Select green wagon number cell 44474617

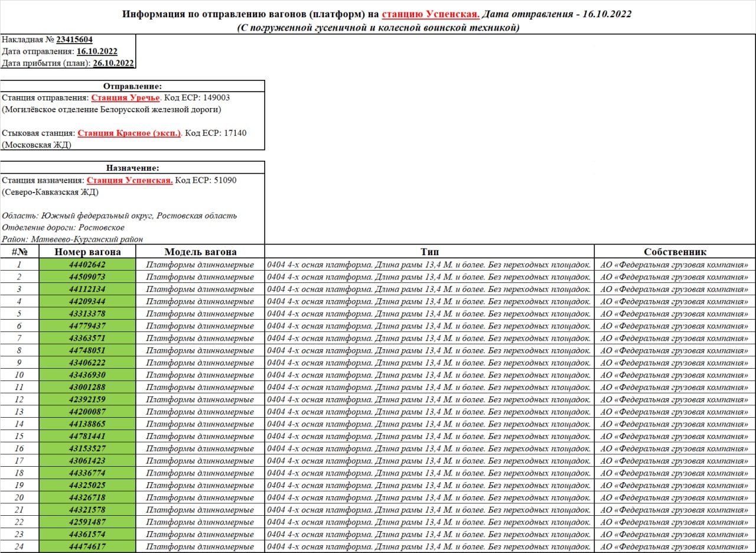[x=87, y=547]
